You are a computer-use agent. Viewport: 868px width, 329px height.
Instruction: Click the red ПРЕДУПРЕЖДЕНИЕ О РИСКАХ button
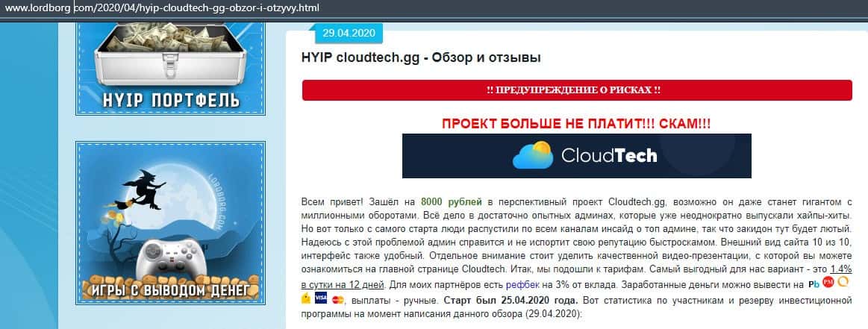point(577,90)
